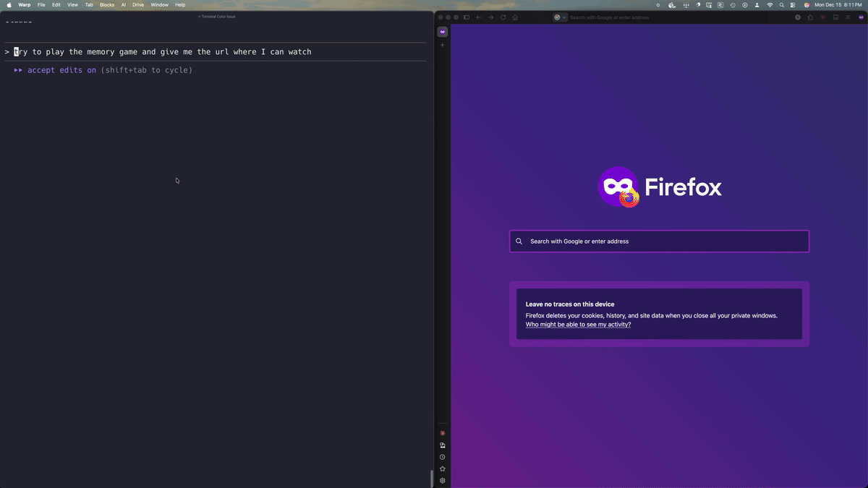Open Wi-Fi status in macOS menu bar
868x488 pixels.
pyautogui.click(x=770, y=5)
